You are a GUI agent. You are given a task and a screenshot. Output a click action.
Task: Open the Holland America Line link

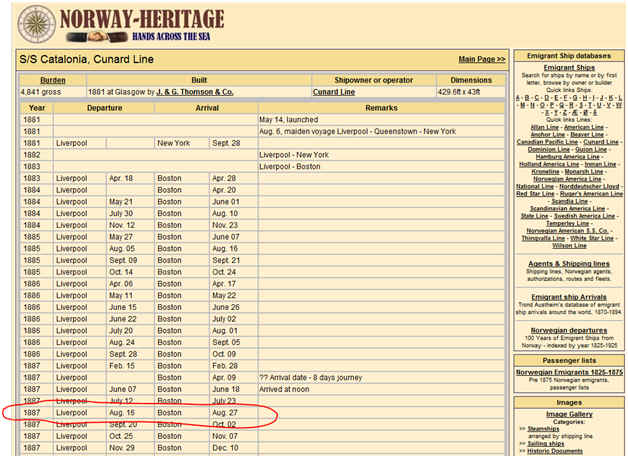[549, 164]
